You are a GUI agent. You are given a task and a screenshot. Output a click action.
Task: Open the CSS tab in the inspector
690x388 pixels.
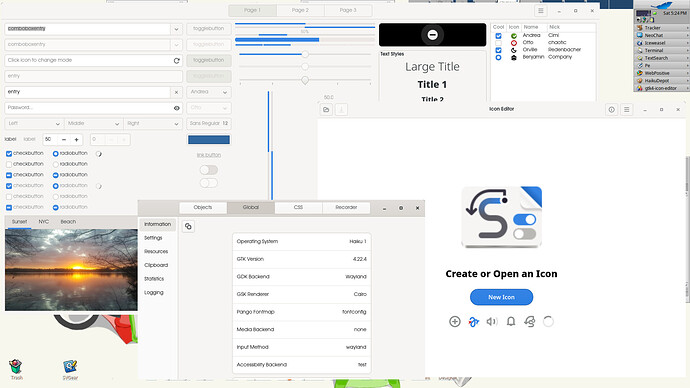click(x=298, y=207)
